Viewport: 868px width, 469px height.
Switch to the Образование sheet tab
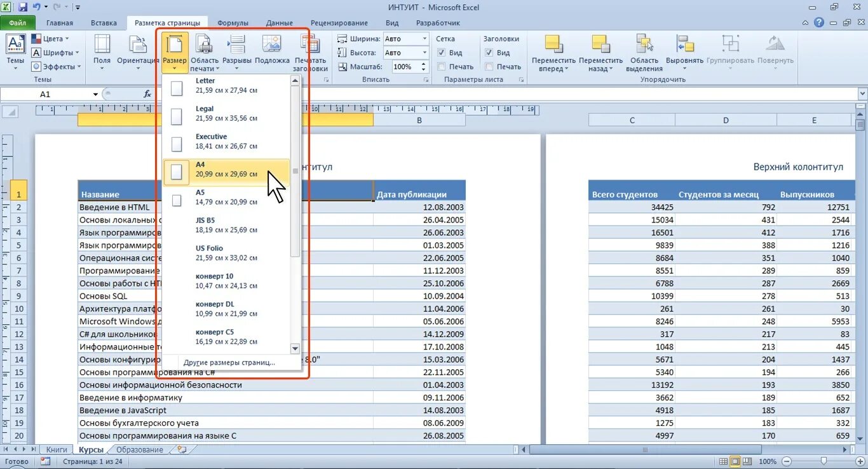pos(139,449)
